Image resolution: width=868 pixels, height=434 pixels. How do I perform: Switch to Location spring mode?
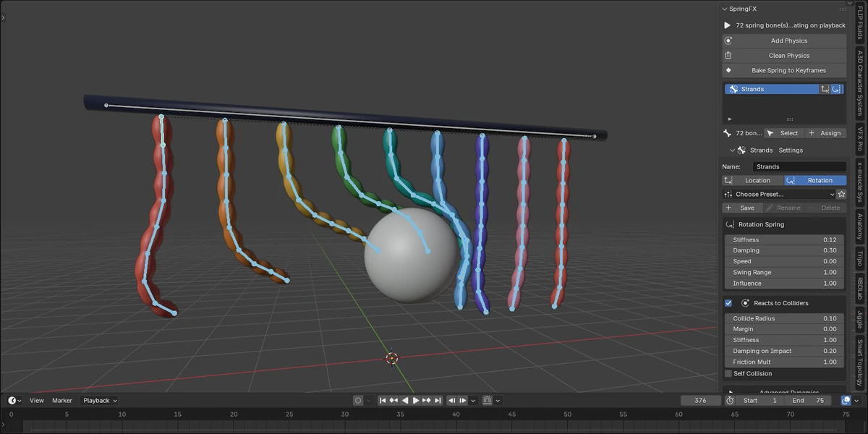[x=752, y=180]
